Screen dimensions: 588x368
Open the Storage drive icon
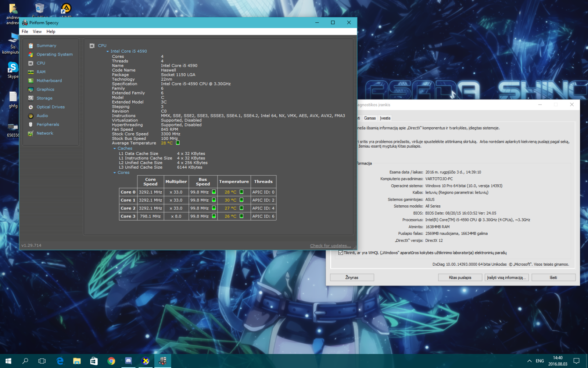31,98
